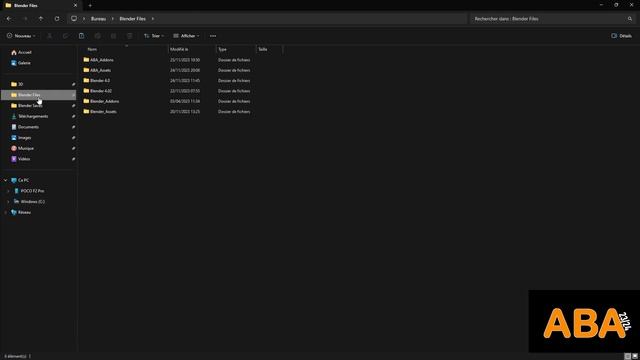Image resolution: width=640 pixels, height=360 pixels.
Task: Go up one folder level
Action: (41, 19)
